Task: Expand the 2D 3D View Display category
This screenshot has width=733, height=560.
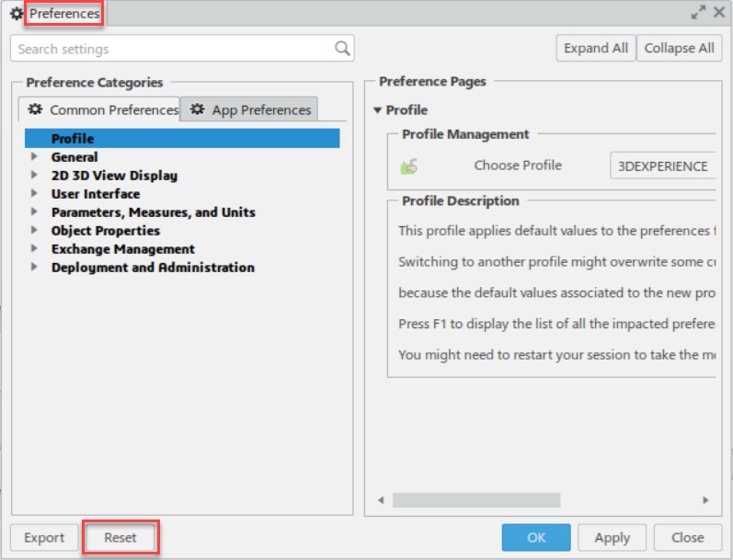Action: tap(35, 176)
